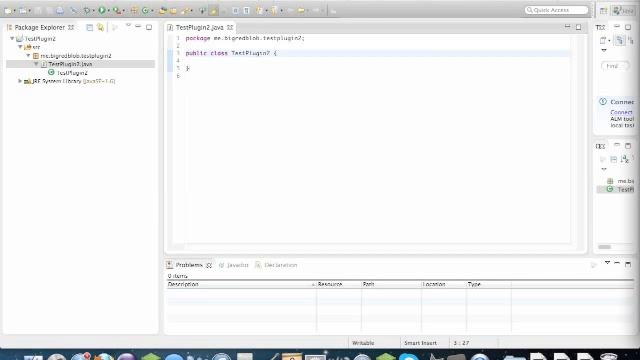Switch to the Problems tab
This screenshot has height=360, width=640.
[189, 265]
